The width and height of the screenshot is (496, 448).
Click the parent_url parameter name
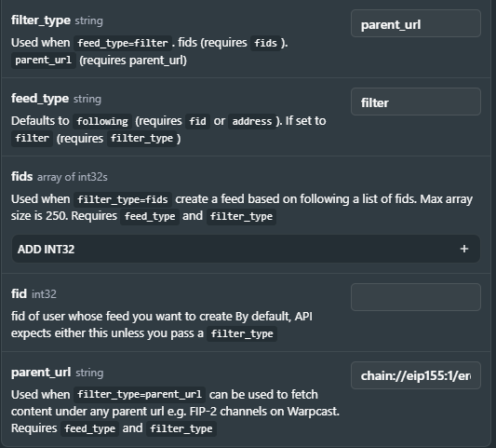pyautogui.click(x=41, y=373)
